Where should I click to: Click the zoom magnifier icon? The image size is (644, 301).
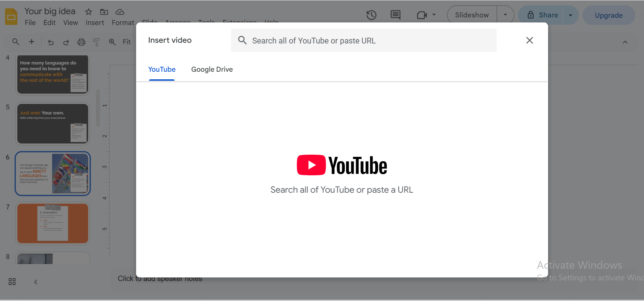click(x=112, y=42)
